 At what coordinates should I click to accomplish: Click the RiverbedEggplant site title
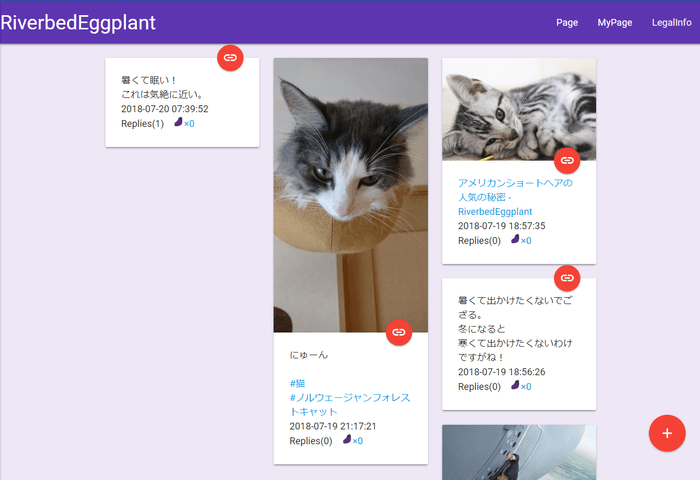[x=78, y=23]
